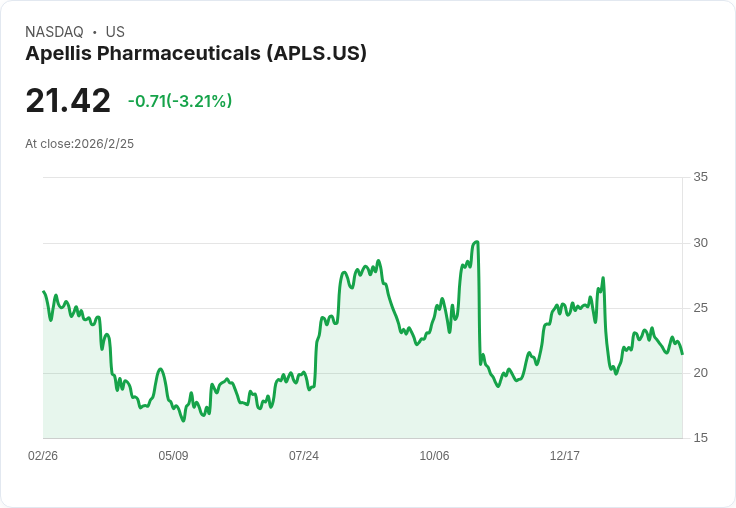Click the US market label
Viewport: 736px width, 508px height.
tap(115, 32)
